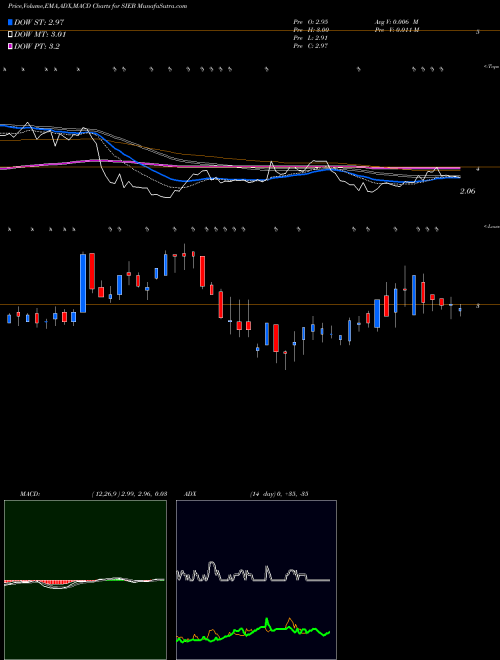Click the blue DOW ST legend swatch
Viewport: 500px width, 660px height.
coord(10,22)
